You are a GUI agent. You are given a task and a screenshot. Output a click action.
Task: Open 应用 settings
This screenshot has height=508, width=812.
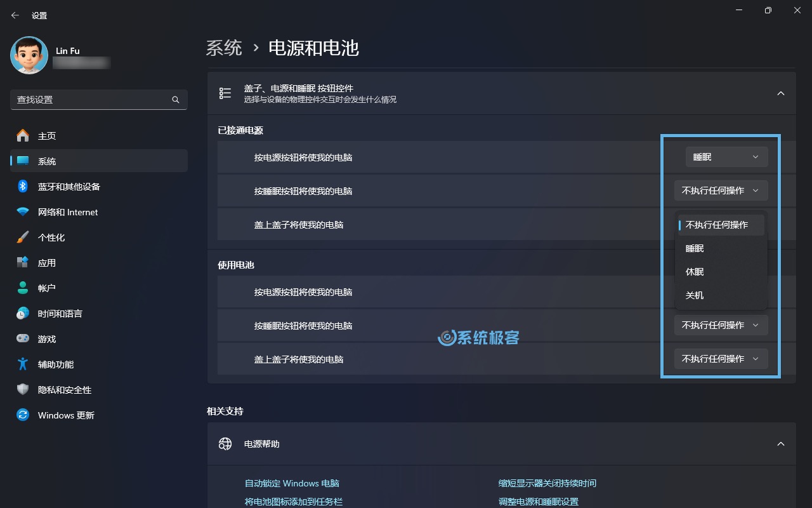[x=99, y=262]
